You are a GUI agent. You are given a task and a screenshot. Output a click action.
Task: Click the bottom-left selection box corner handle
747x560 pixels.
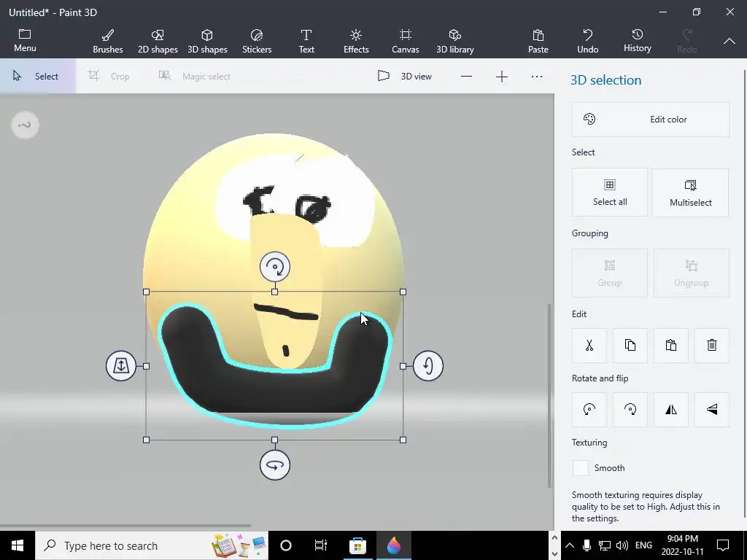coord(146,440)
